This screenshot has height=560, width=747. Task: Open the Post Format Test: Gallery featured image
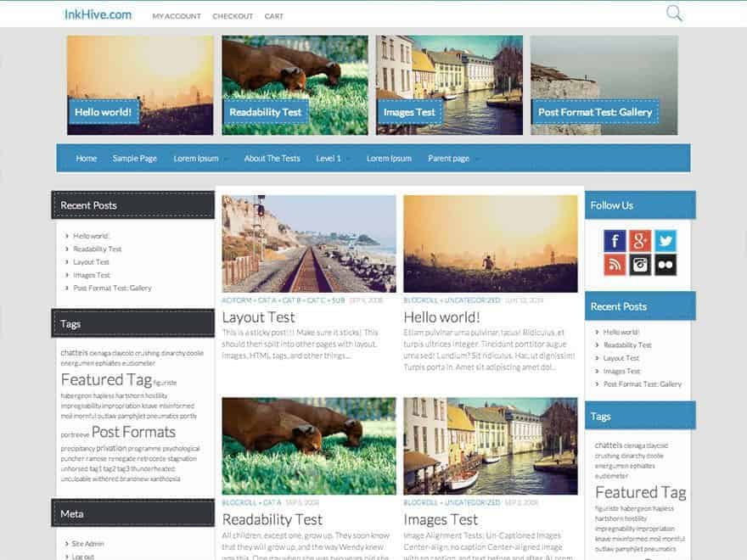(604, 85)
